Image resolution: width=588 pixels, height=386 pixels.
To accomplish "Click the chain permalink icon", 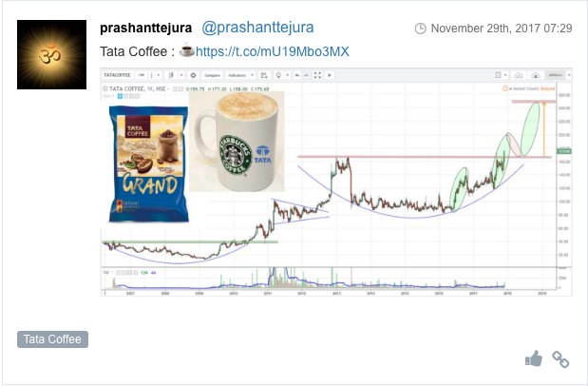I will coord(560,359).
